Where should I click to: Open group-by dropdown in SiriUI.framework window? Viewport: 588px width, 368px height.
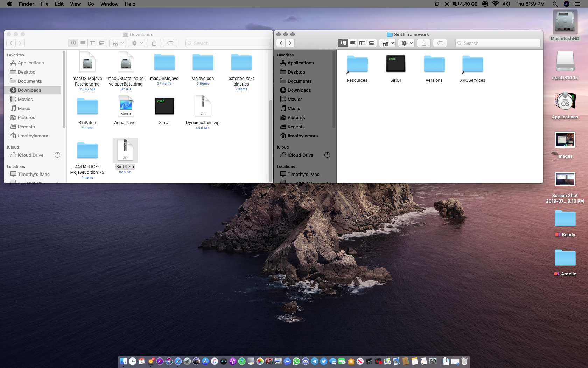point(387,43)
